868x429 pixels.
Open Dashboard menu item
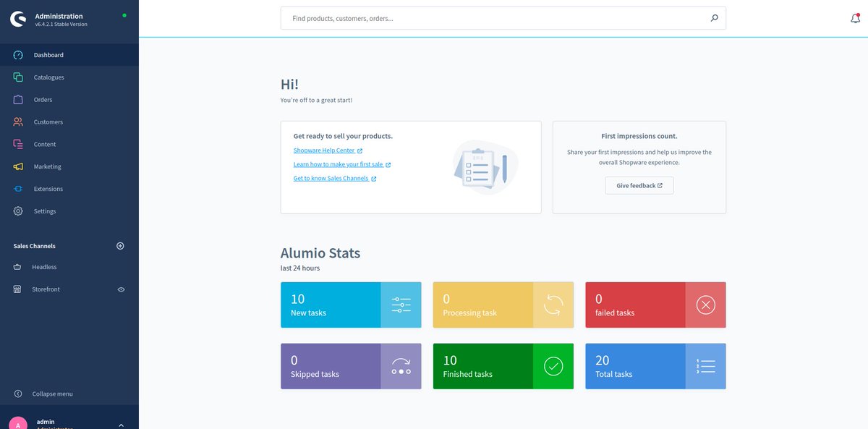(69, 55)
